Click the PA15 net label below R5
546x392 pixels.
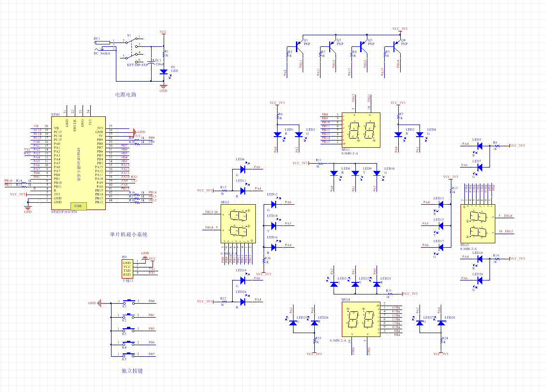[x=383, y=71]
